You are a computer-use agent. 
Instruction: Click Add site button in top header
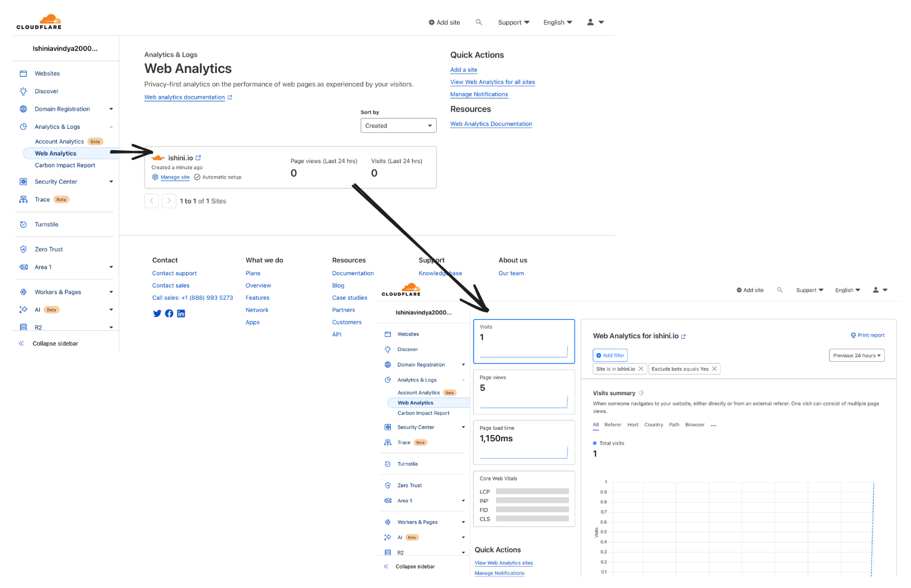click(444, 22)
